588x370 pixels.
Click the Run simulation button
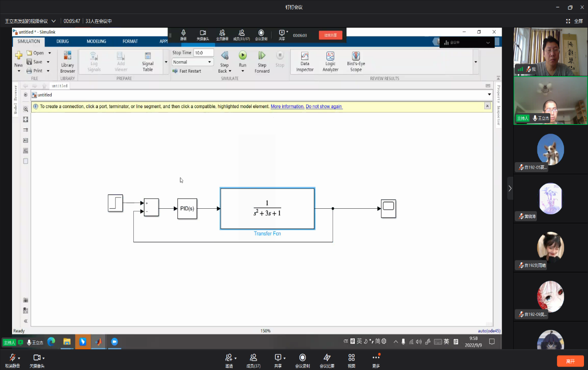coord(243,56)
